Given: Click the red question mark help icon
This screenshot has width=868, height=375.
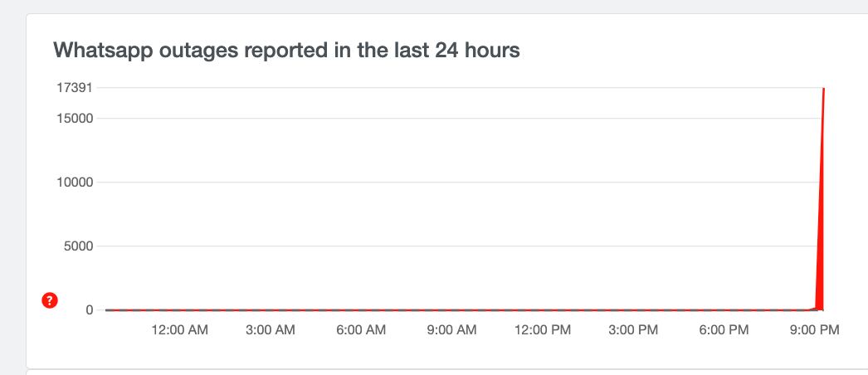Looking at the screenshot, I should [x=49, y=301].
